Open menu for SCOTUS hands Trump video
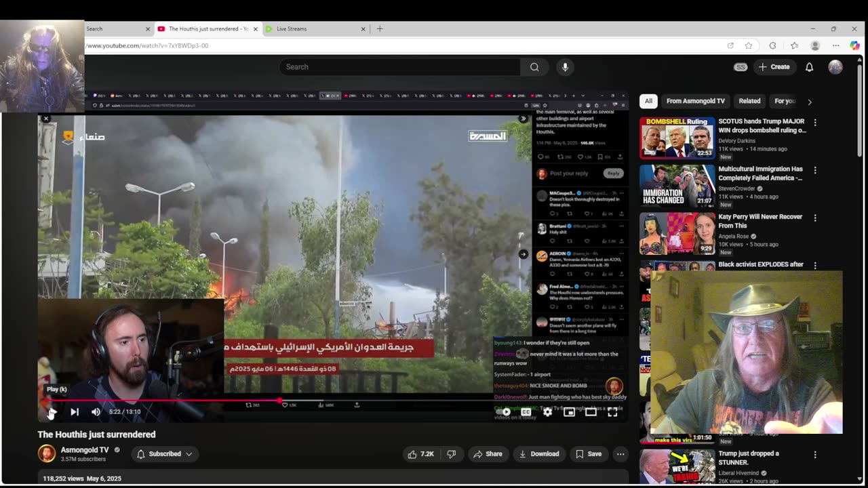 [x=815, y=123]
